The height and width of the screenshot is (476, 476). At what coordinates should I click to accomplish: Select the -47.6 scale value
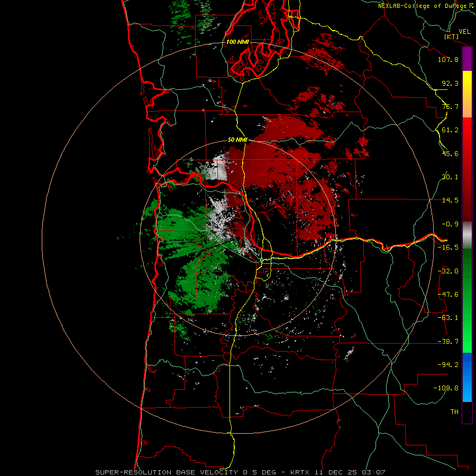click(x=448, y=295)
